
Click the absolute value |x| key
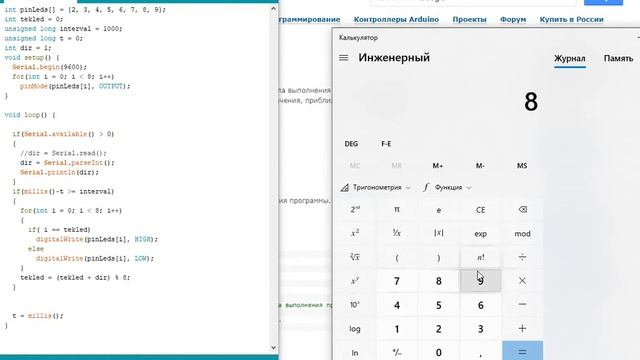click(x=439, y=233)
